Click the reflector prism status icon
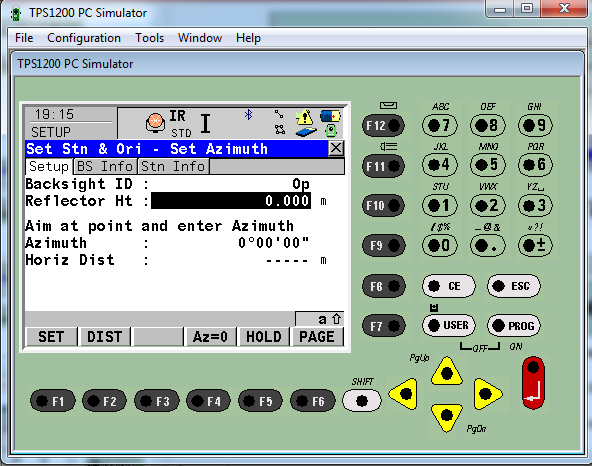Image resolution: width=592 pixels, height=466 pixels. [x=155, y=122]
